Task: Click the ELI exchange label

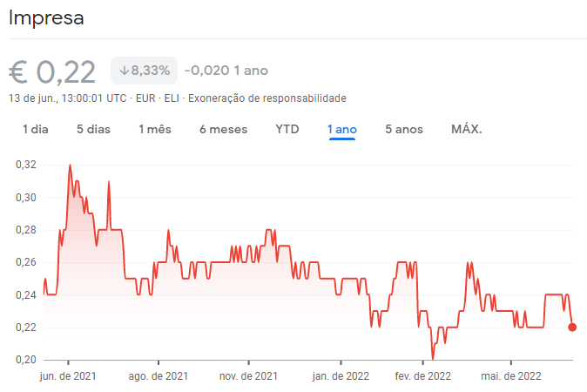Action: 172,98
